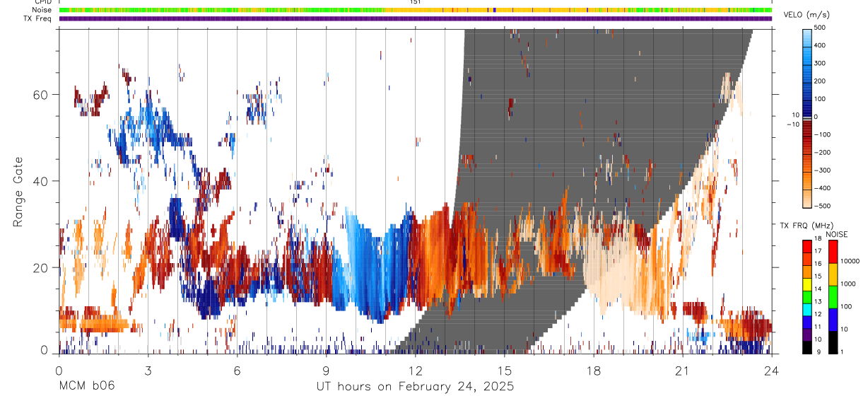Click the "40" range gate tick label
Viewport: 868px width, 401px height.
point(40,181)
